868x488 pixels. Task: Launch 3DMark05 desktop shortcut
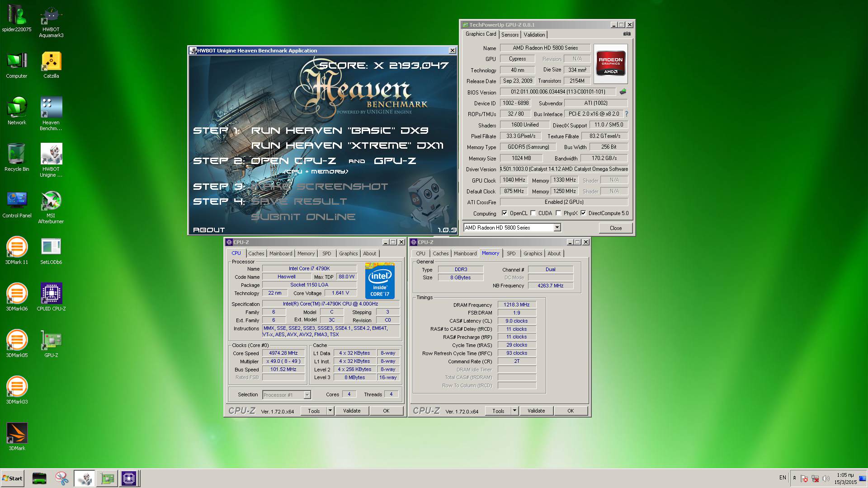point(17,344)
